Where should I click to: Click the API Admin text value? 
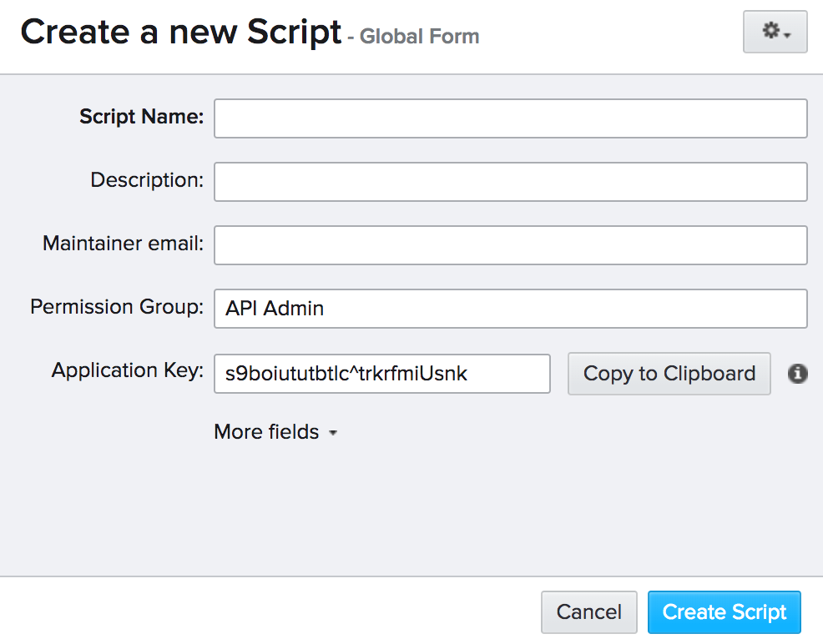click(x=275, y=309)
